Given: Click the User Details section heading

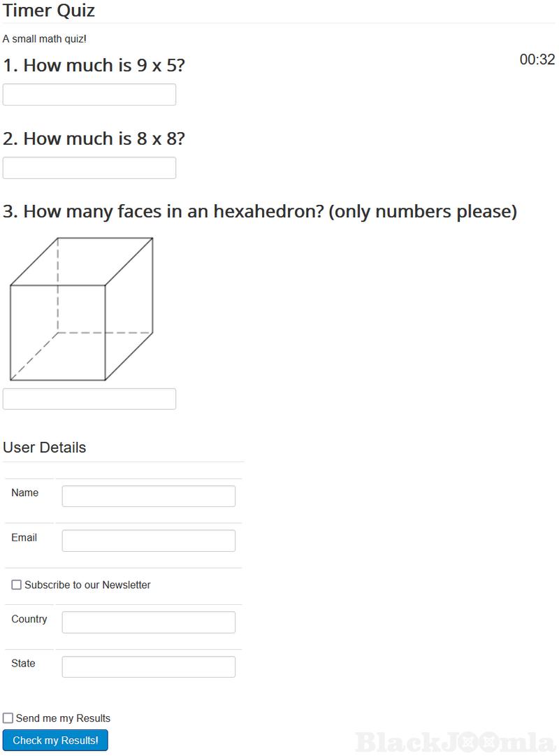Looking at the screenshot, I should coord(45,448).
